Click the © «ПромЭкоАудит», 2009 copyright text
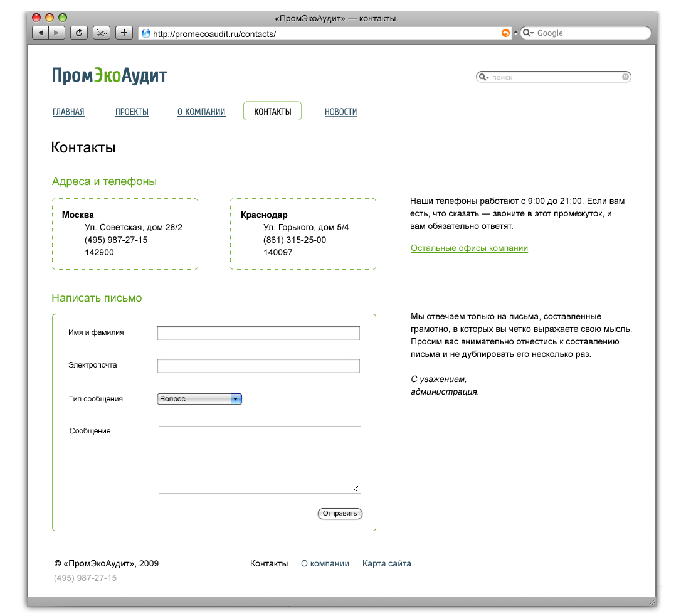The height and width of the screenshot is (616, 686). (107, 564)
